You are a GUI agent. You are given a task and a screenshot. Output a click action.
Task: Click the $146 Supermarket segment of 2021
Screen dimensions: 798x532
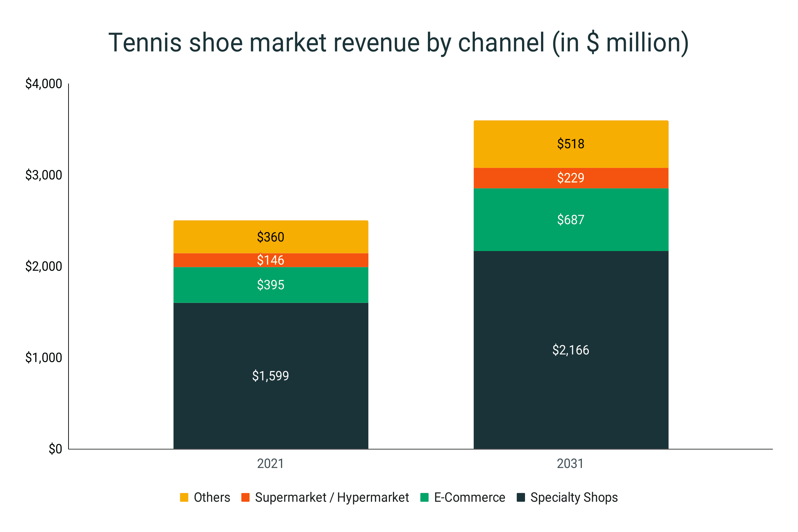pos(271,260)
